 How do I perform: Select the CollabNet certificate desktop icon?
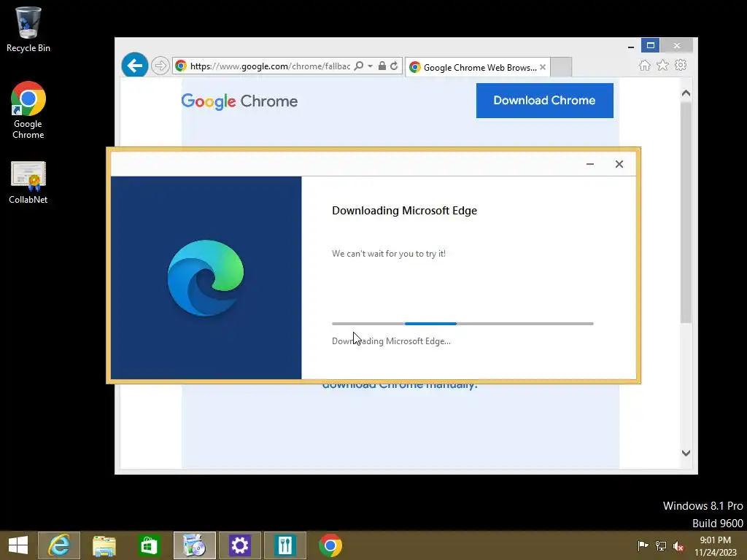(x=28, y=183)
